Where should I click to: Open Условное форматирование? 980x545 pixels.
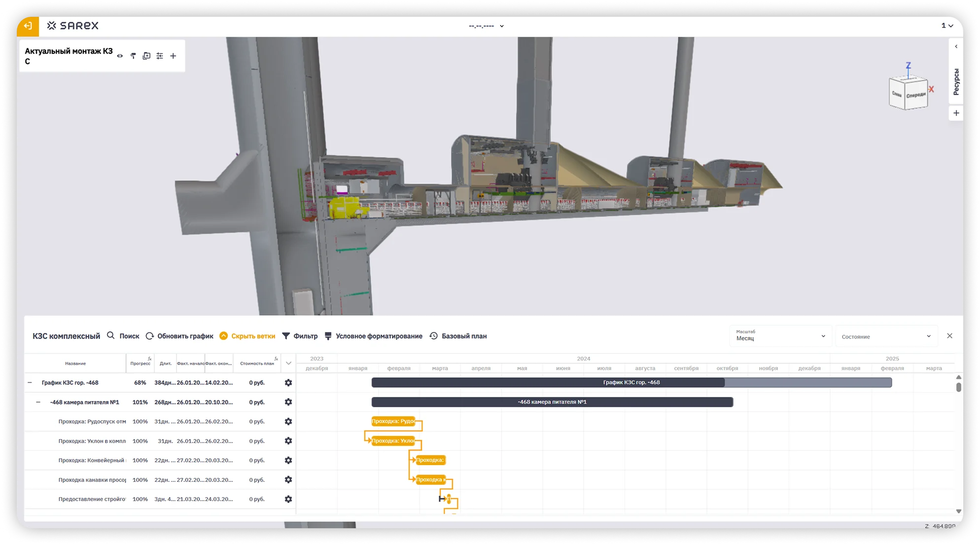tap(373, 336)
